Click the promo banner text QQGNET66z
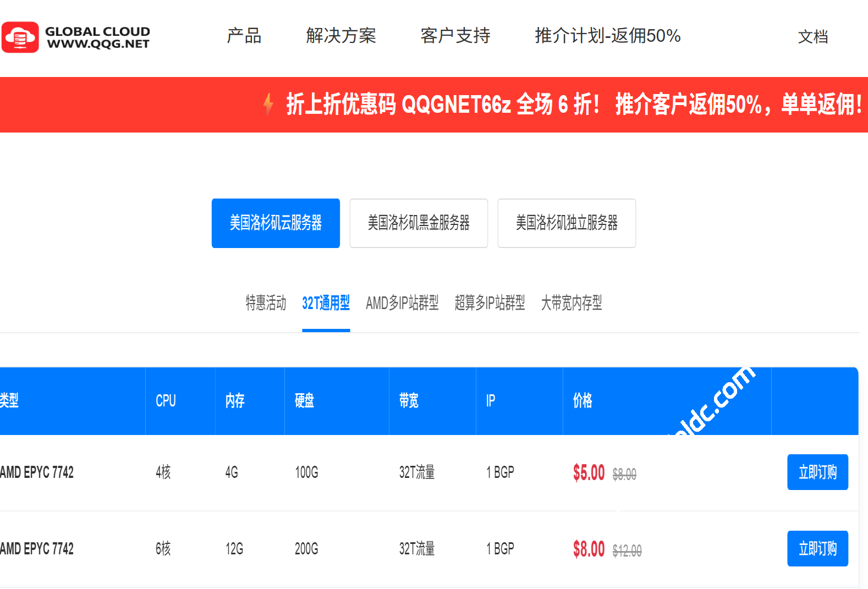The image size is (868, 589). (x=457, y=104)
